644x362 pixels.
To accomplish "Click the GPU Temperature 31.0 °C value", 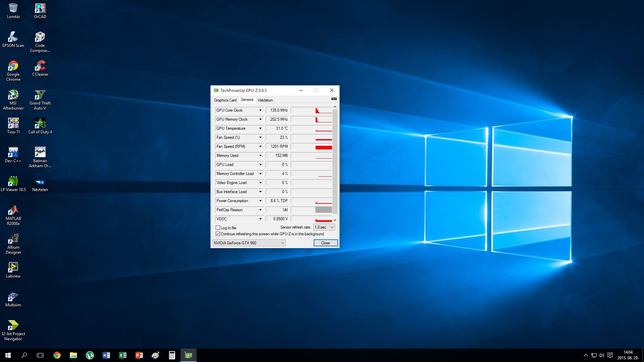I will [277, 128].
